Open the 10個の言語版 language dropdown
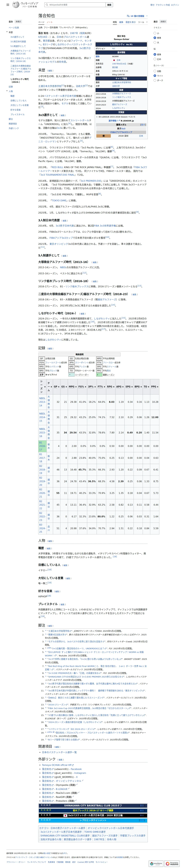This screenshot has width=186, height=868. (137, 16)
